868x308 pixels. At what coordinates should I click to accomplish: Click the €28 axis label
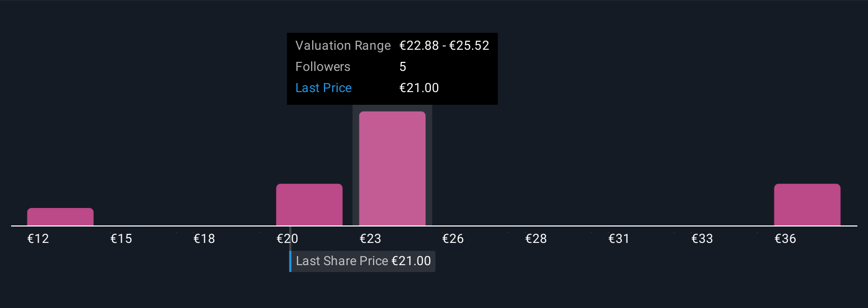click(536, 239)
